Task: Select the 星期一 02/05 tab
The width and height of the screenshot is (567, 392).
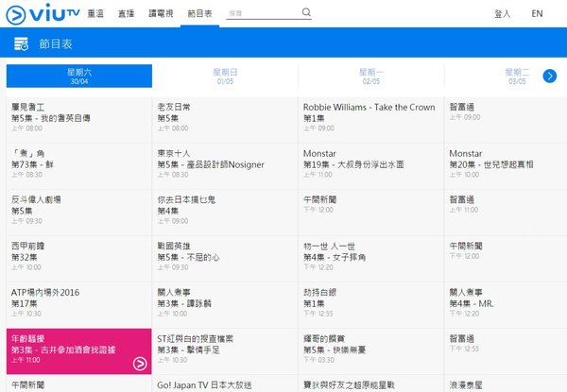Action: [371, 76]
